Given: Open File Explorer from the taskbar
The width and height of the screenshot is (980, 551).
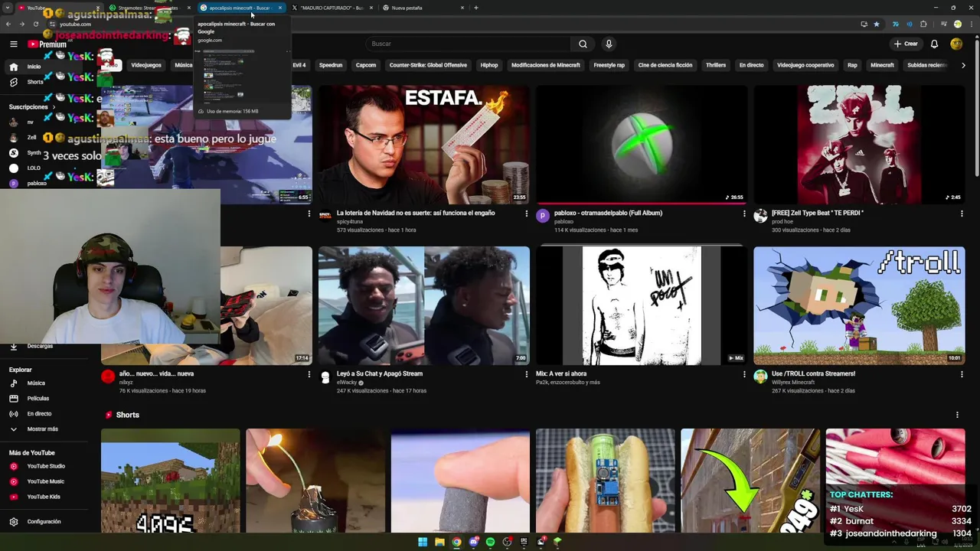Looking at the screenshot, I should tap(439, 542).
